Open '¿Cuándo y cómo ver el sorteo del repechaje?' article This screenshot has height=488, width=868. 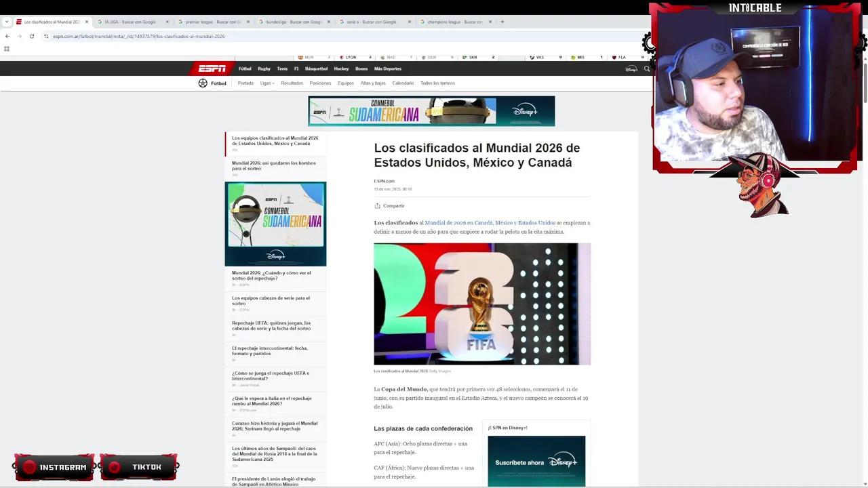tap(271, 275)
